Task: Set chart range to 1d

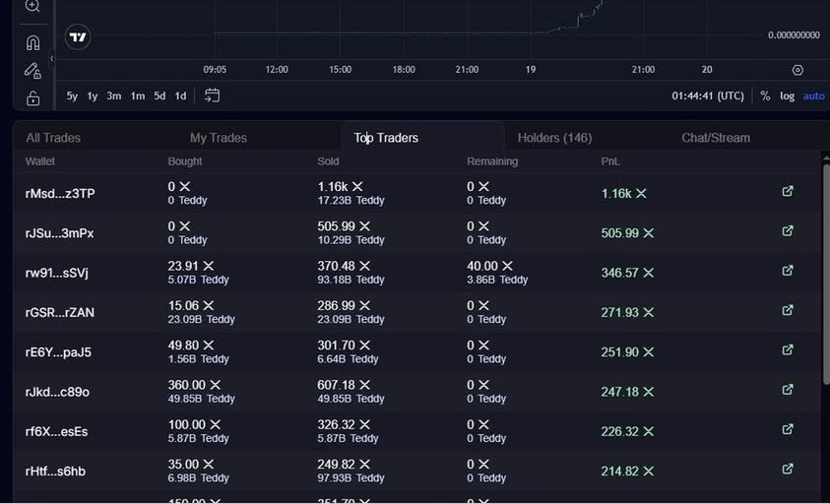Action: 180,95
